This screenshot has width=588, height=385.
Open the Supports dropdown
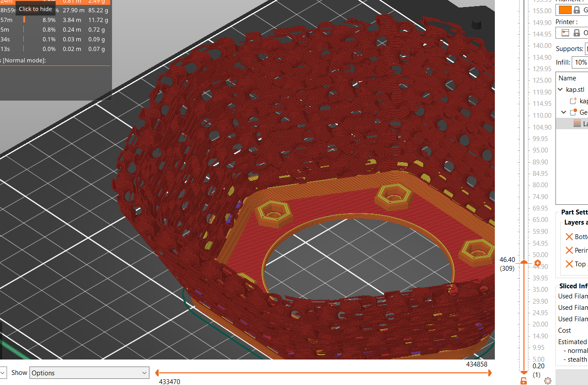point(584,48)
